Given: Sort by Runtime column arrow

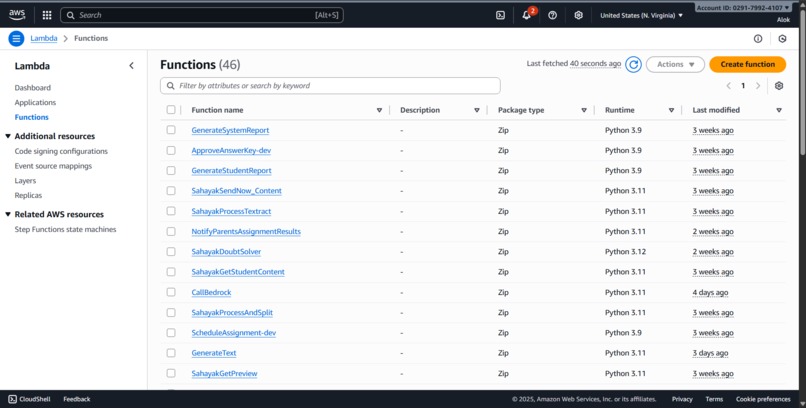Looking at the screenshot, I should (x=671, y=110).
